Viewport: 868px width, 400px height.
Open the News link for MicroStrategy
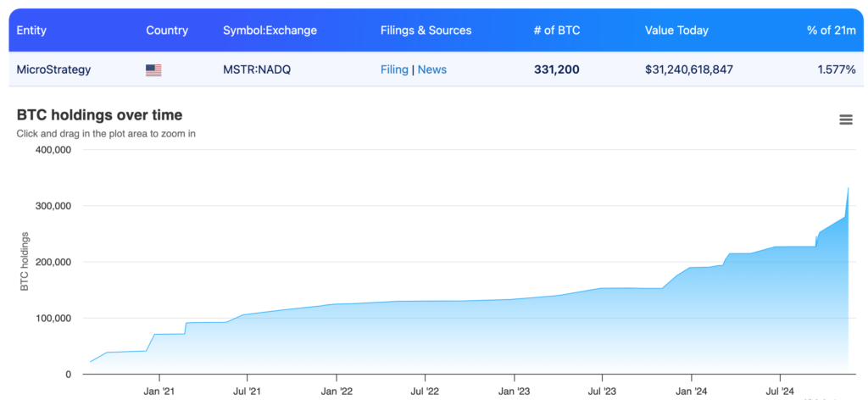pyautogui.click(x=431, y=69)
